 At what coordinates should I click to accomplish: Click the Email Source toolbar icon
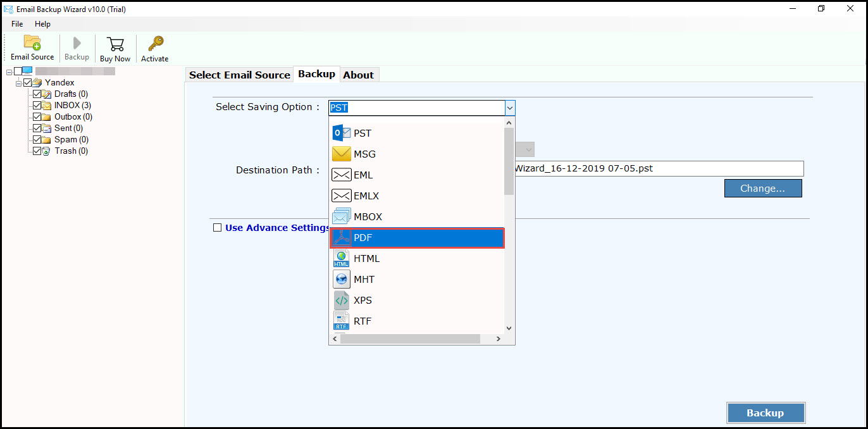pos(32,43)
